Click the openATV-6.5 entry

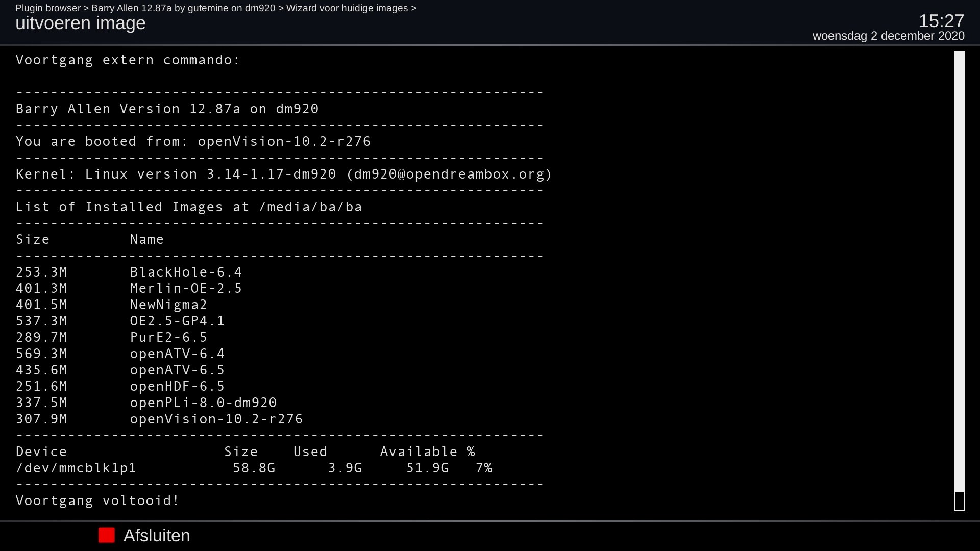pyautogui.click(x=177, y=370)
